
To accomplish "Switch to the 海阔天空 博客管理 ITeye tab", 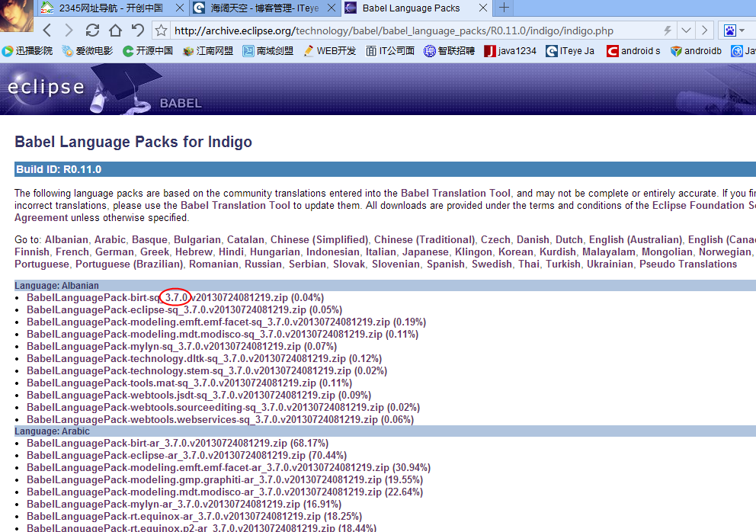I will pos(264,8).
